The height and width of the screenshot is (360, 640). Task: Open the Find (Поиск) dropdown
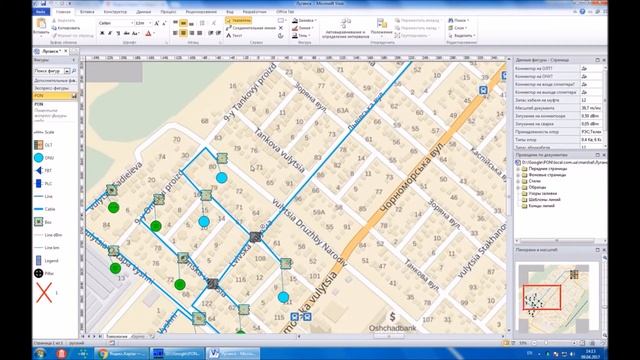coord(459,20)
